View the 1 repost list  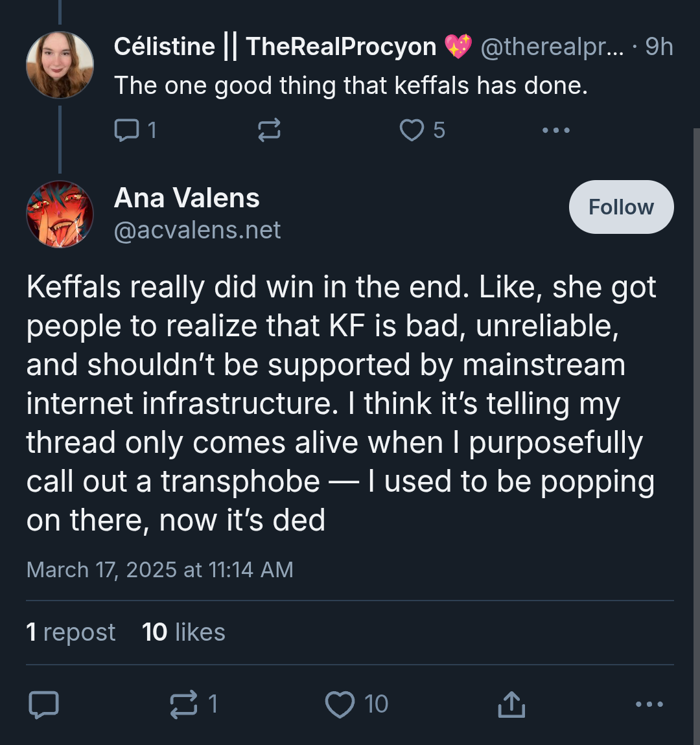[71, 632]
